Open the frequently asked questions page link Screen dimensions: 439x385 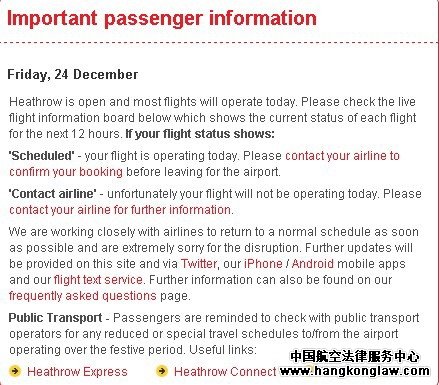click(x=83, y=296)
